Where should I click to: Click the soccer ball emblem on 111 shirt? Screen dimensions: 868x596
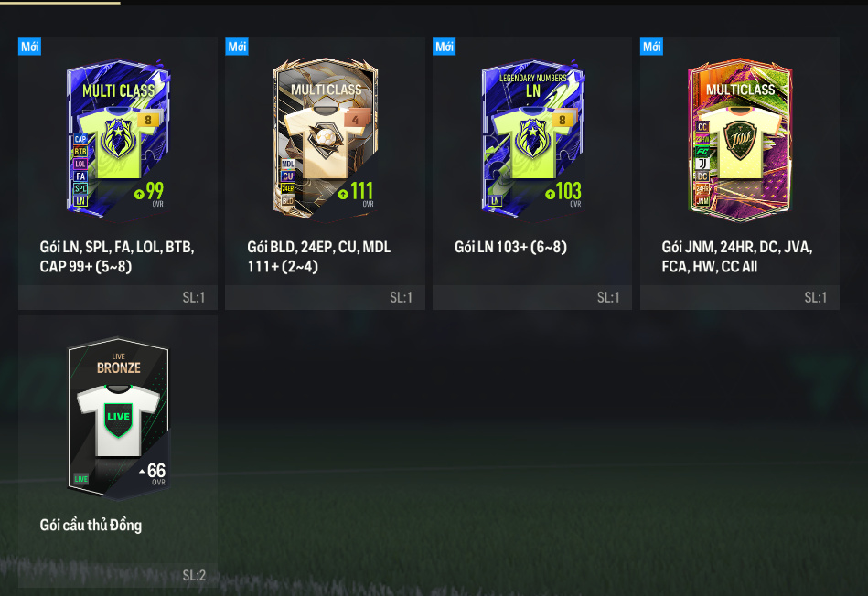tap(325, 137)
